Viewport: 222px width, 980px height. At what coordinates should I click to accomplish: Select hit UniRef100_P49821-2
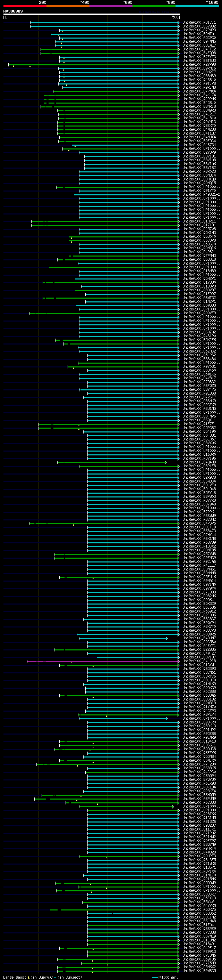point(201,195)
